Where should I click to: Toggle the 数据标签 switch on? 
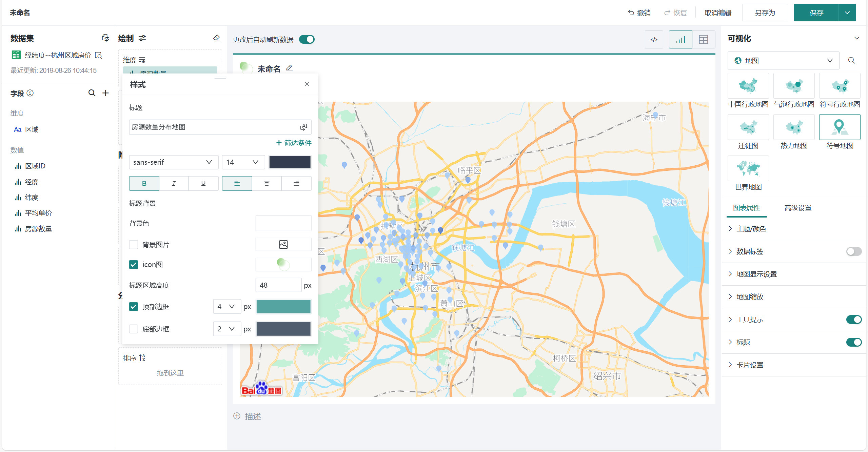pyautogui.click(x=853, y=251)
